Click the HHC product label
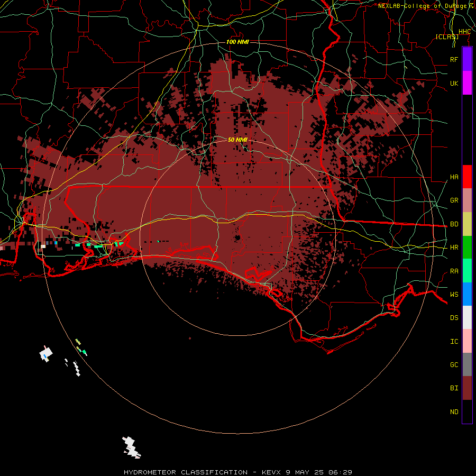Screen dimensions: 476x476 pos(464,32)
